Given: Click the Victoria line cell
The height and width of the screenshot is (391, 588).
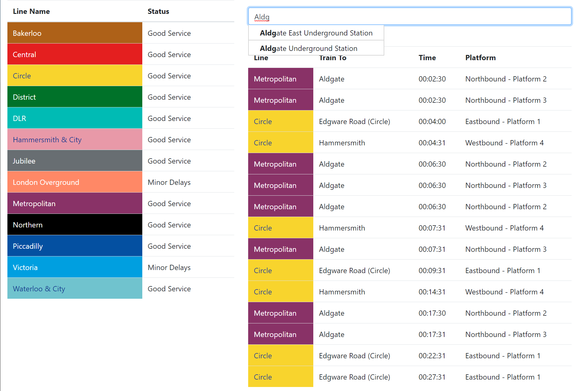Looking at the screenshot, I should pos(75,267).
